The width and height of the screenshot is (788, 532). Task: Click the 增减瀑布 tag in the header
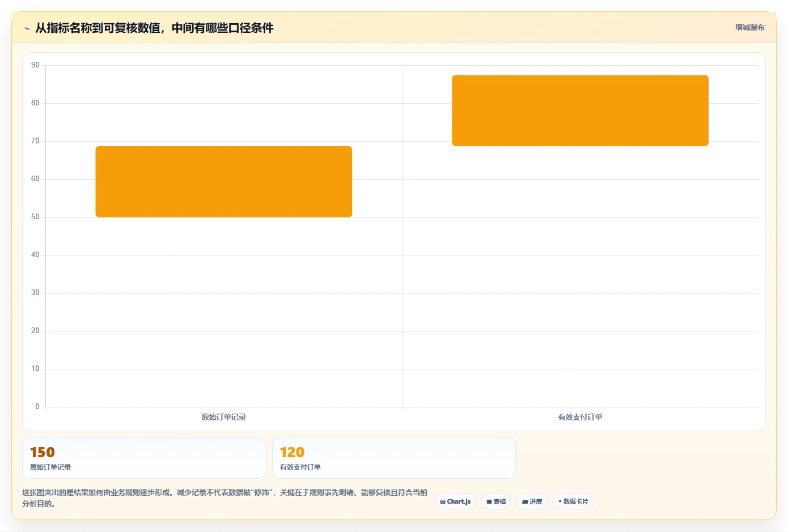pyautogui.click(x=749, y=27)
